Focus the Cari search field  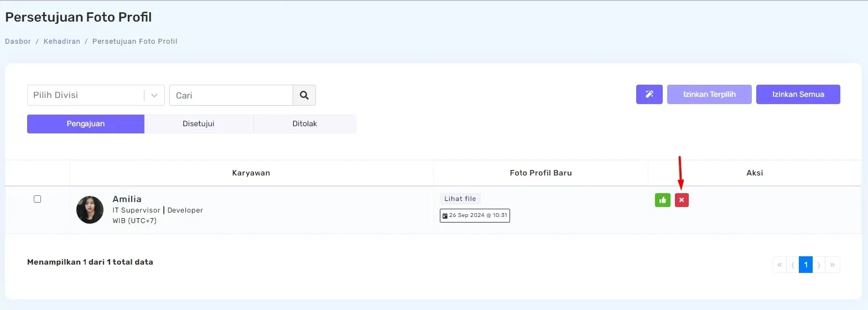point(231,95)
